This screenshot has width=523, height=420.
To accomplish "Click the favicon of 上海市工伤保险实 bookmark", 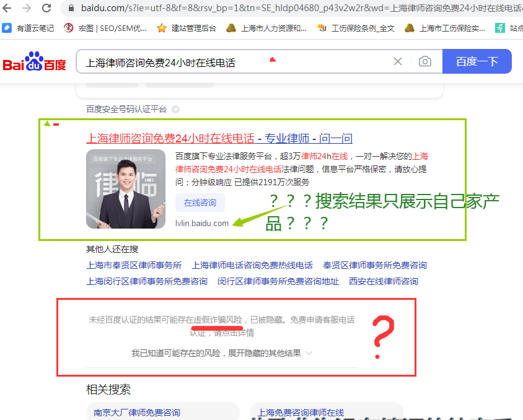I will point(409,28).
